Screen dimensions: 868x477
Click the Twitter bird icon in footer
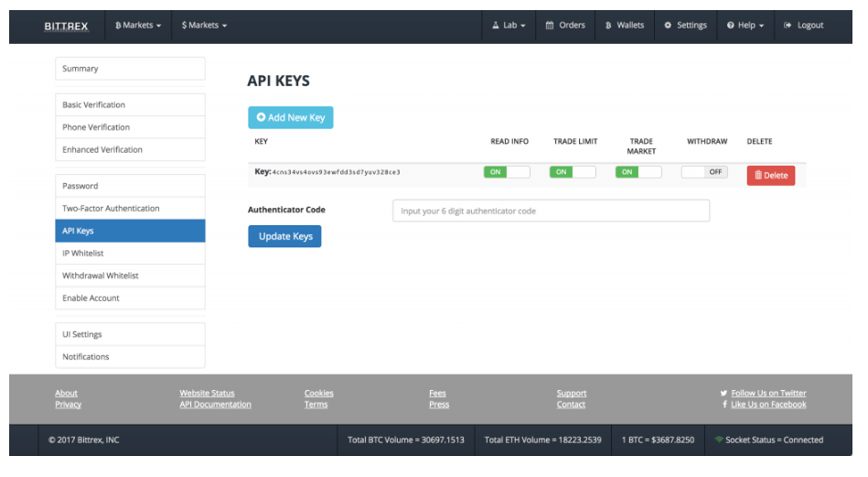tap(723, 394)
